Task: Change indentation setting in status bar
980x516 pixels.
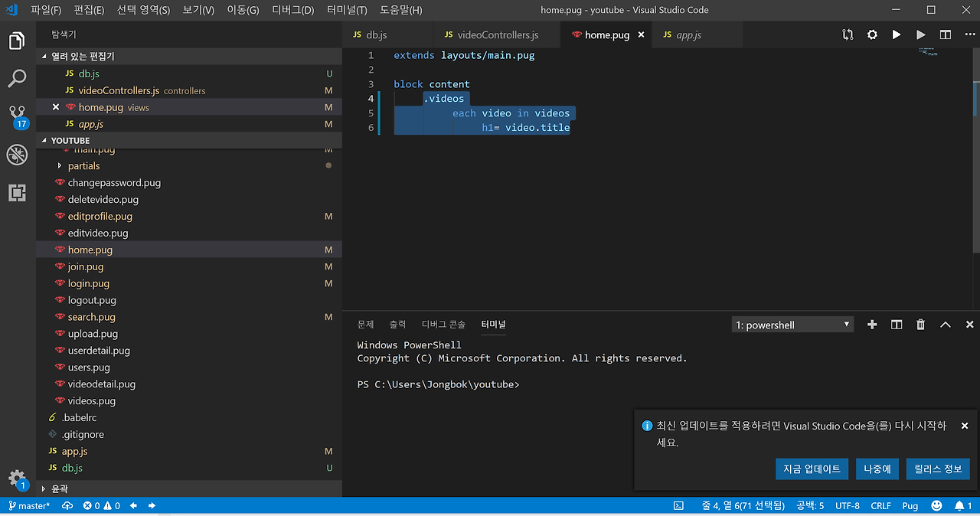Action: (810, 506)
